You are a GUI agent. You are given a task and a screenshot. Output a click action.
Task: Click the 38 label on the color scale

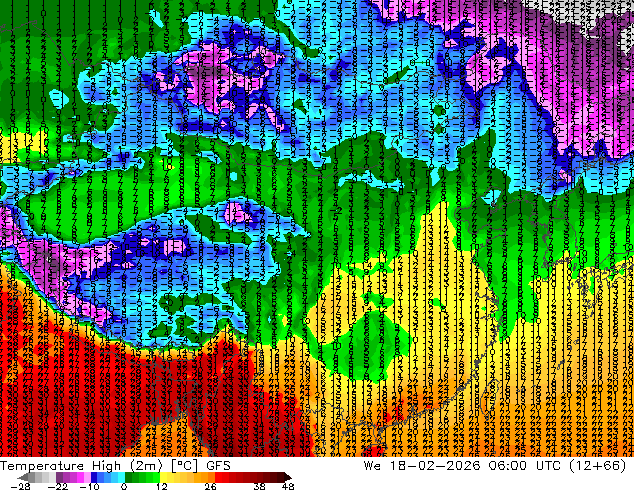point(259,486)
